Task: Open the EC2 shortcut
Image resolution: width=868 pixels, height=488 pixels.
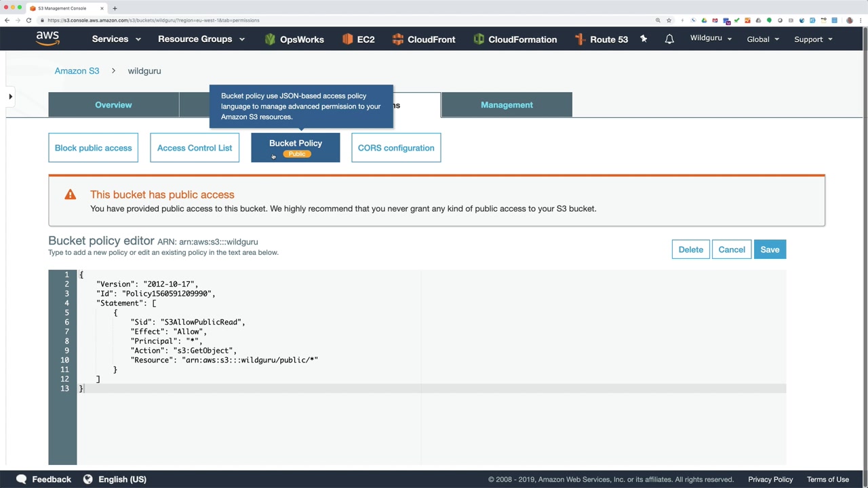Action: [358, 39]
